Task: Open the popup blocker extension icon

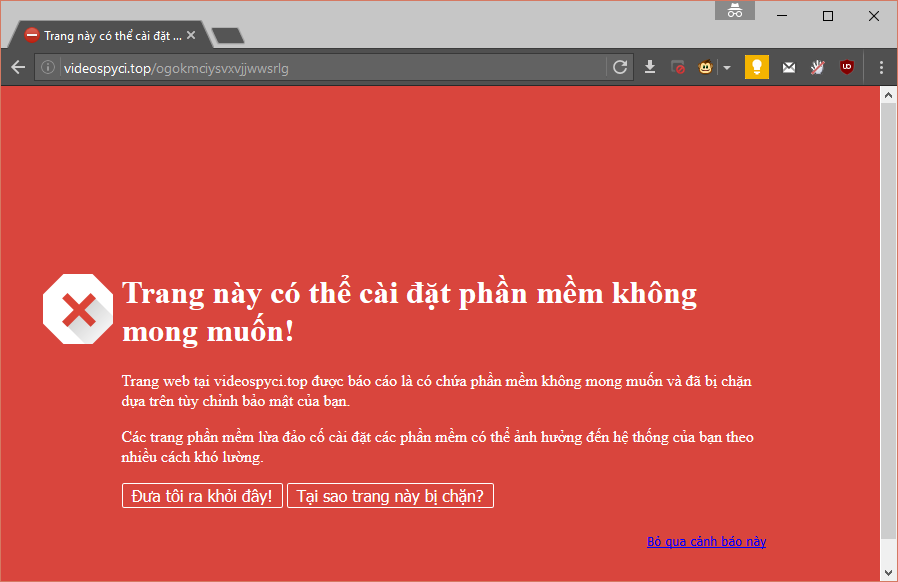Action: (678, 68)
